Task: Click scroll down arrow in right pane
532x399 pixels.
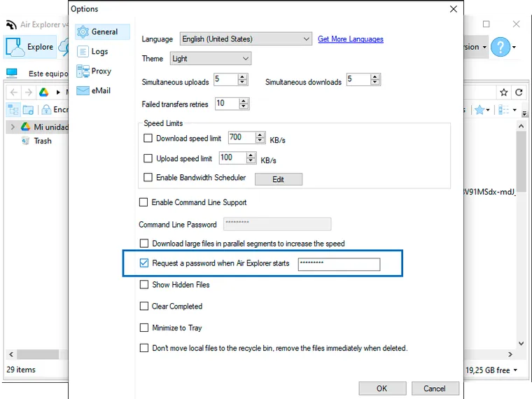Action: point(521,343)
